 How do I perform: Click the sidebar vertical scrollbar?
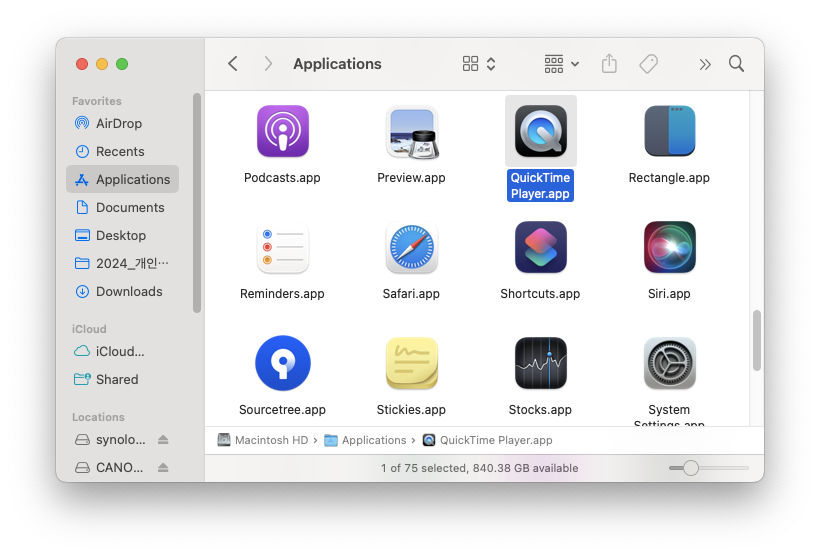tap(197, 203)
